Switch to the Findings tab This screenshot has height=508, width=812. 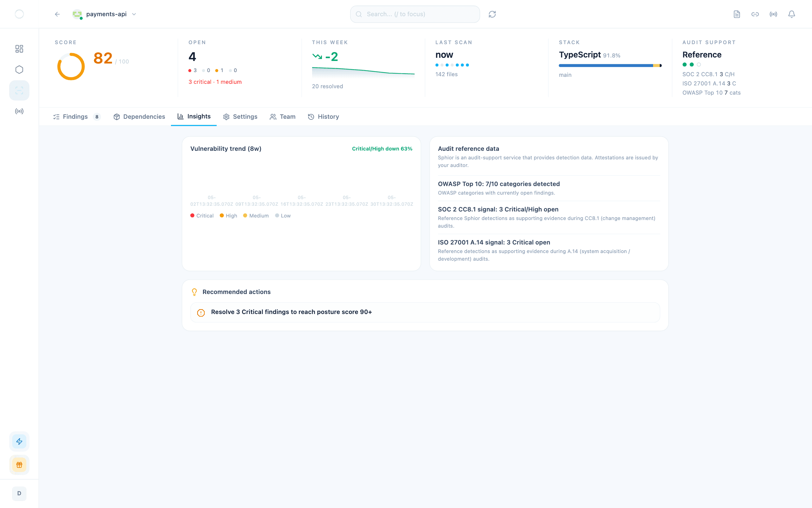point(77,117)
